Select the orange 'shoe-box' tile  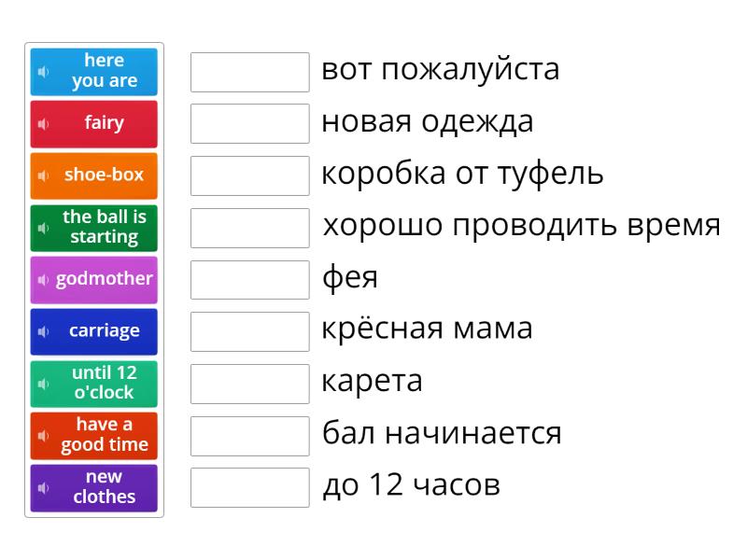point(103,175)
